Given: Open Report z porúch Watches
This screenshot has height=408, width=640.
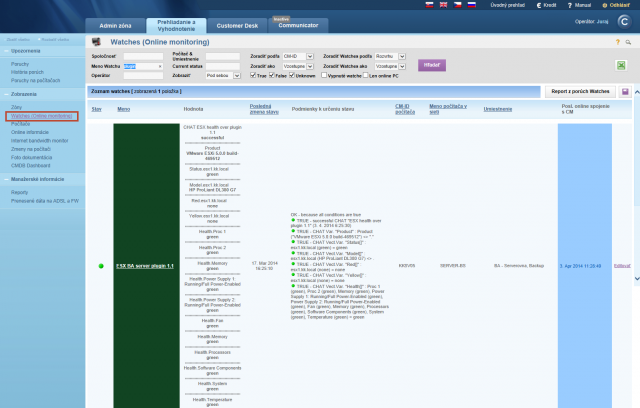Looking at the screenshot, I should pos(580,91).
